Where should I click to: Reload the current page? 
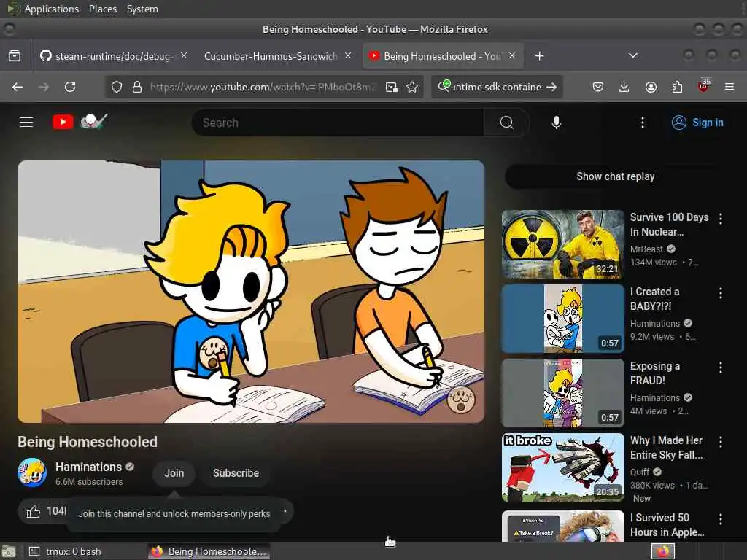pyautogui.click(x=70, y=87)
